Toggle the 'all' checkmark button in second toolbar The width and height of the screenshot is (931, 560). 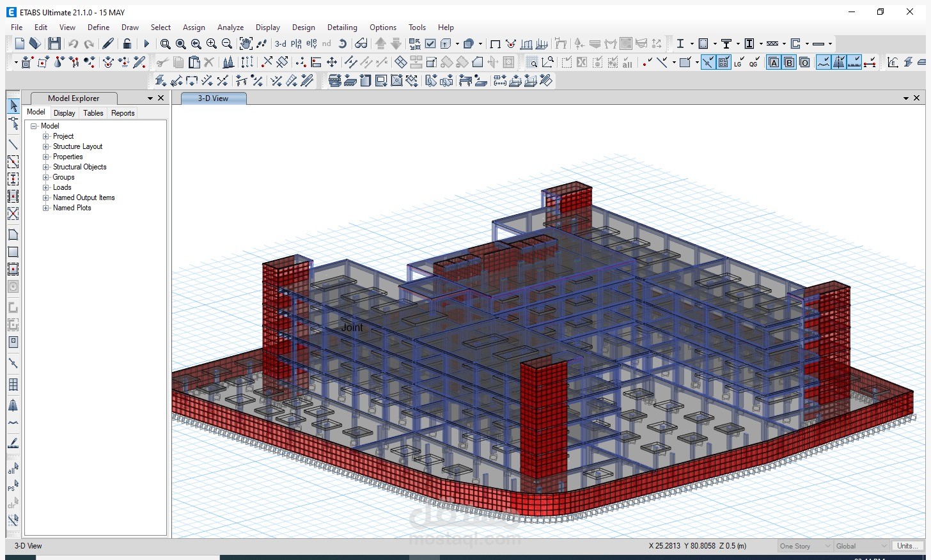point(627,62)
